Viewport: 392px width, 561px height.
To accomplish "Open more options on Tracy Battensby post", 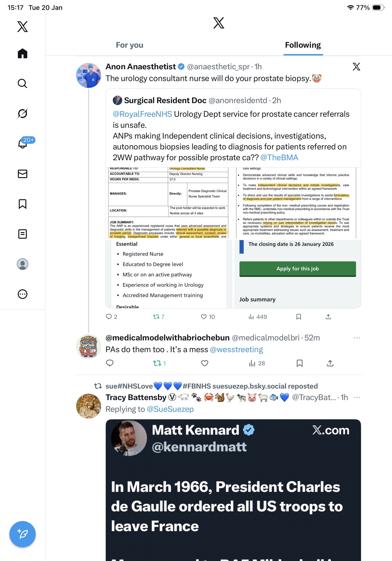I will click(x=357, y=397).
